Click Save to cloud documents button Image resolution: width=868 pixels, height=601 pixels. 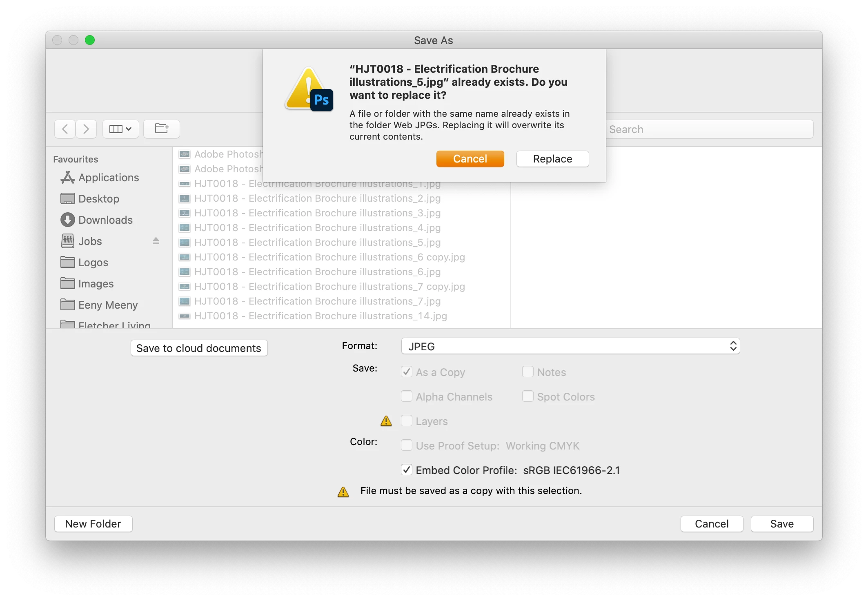coord(199,348)
